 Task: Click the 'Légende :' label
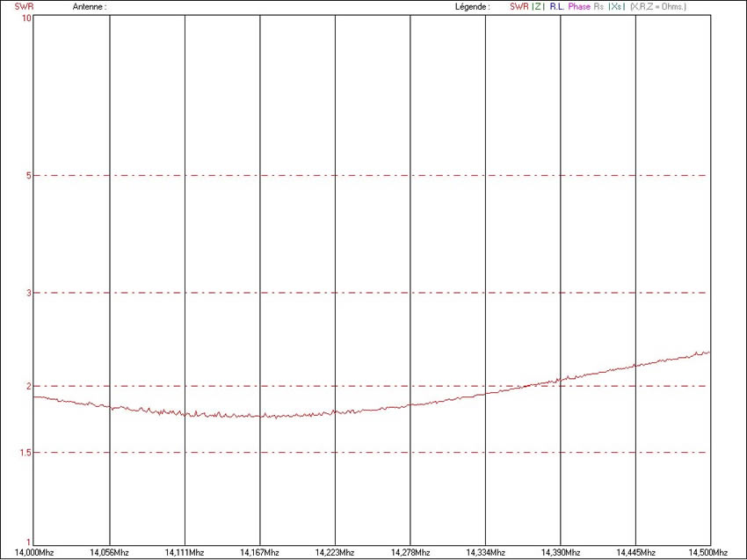pyautogui.click(x=472, y=7)
